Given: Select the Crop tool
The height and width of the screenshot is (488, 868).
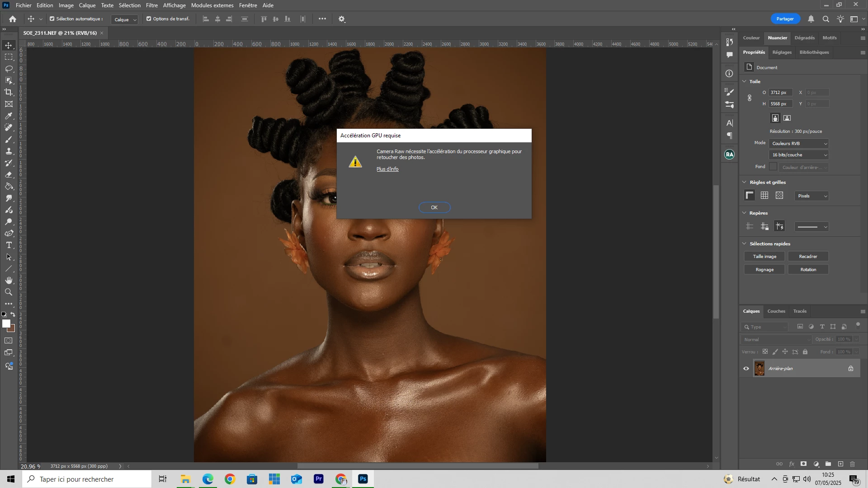Looking at the screenshot, I should tap(9, 92).
